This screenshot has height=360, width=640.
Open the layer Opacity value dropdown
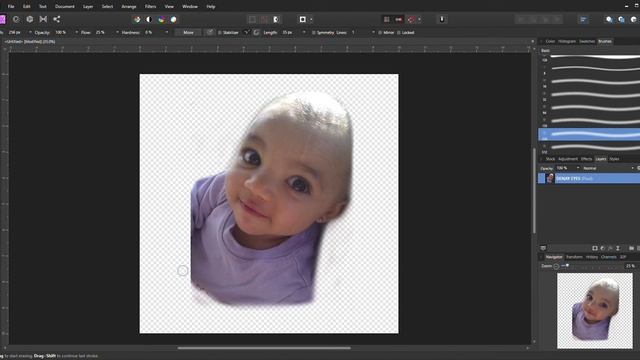578,168
